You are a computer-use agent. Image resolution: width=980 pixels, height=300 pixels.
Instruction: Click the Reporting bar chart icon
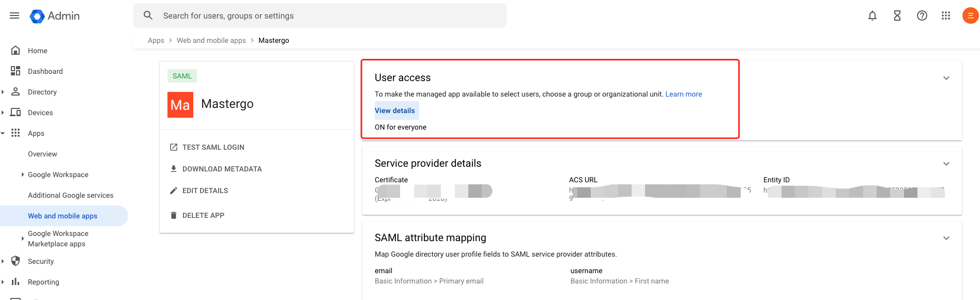click(16, 281)
